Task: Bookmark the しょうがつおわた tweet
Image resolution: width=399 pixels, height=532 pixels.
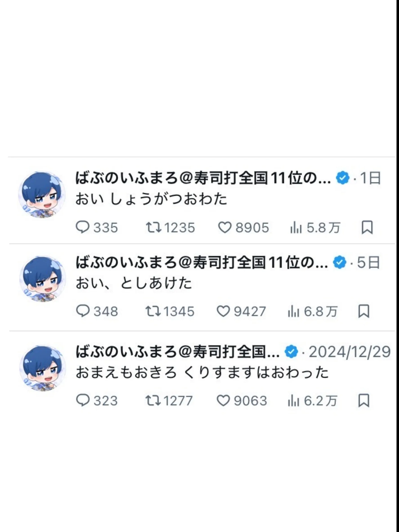Action: pyautogui.click(x=367, y=227)
